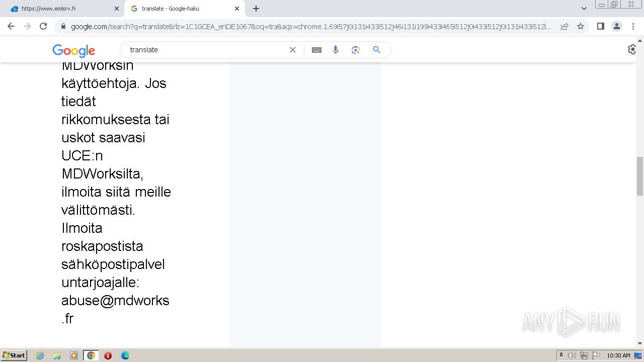Viewport: 644px width, 362px height.
Task: Toggle Chrome side panel
Action: point(600,26)
